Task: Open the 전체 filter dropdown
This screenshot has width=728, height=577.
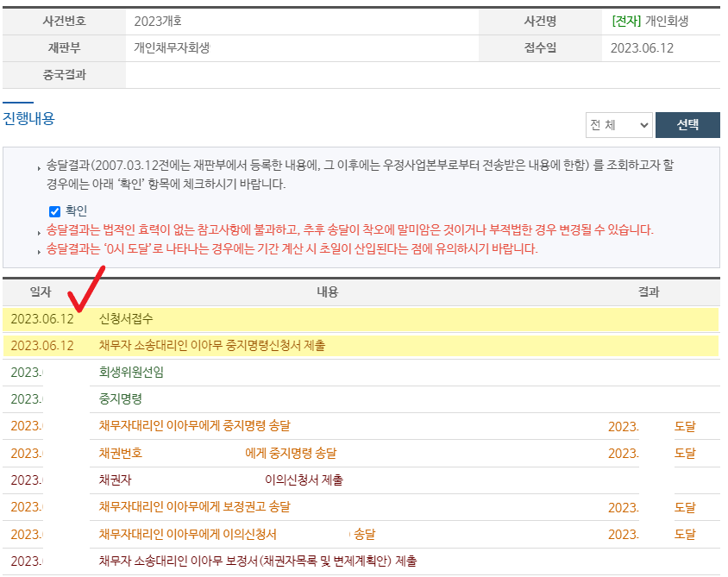Action: [618, 125]
